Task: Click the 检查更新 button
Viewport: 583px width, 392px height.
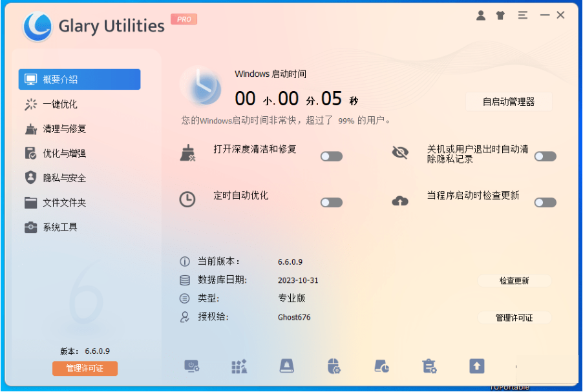Action: click(514, 281)
